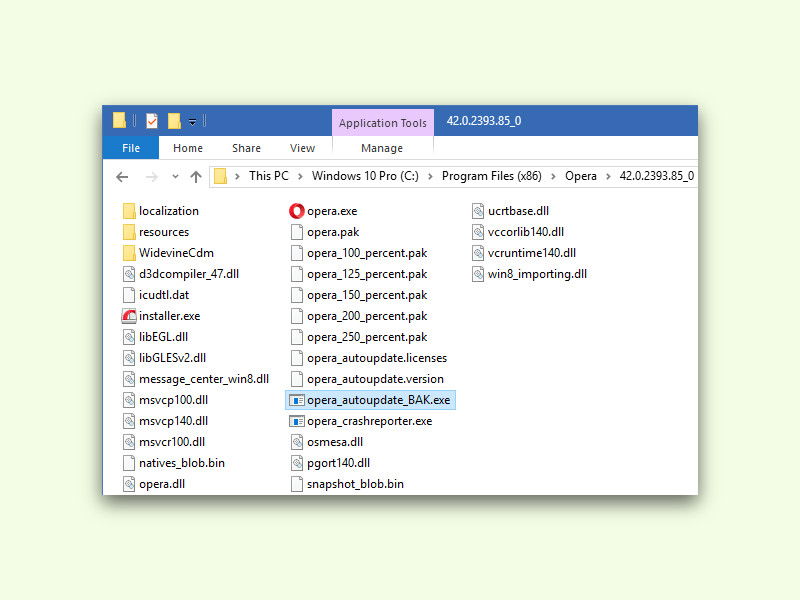Click the opera_autoupdate.licenses file icon
Viewport: 800px width, 600px height.
tap(297, 358)
